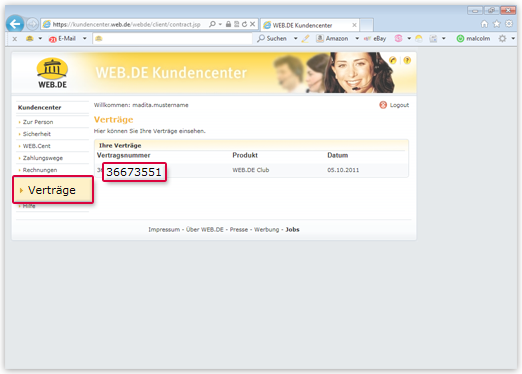Open Favorites star icon
The height and width of the screenshot is (374, 522).
[x=497, y=24]
